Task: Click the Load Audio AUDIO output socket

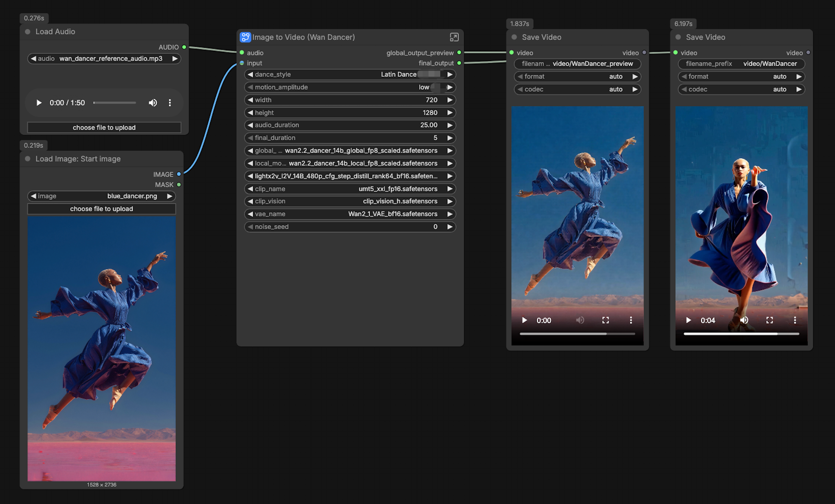Action: tap(184, 47)
